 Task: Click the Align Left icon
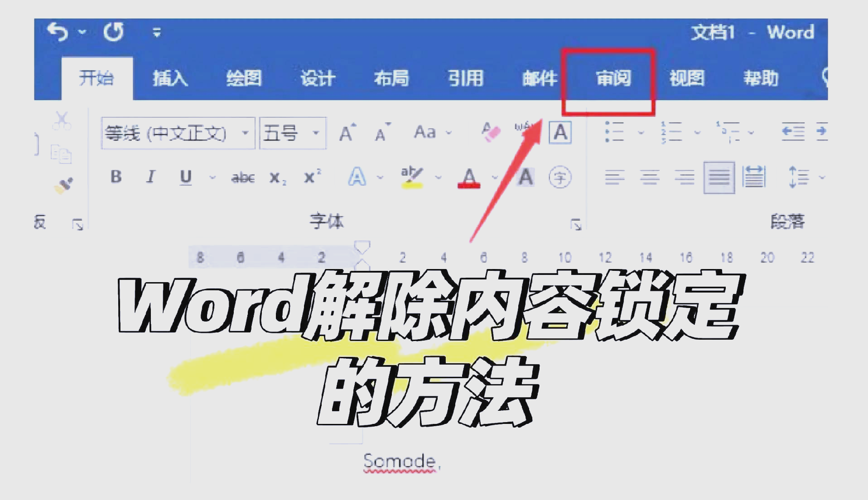click(615, 177)
